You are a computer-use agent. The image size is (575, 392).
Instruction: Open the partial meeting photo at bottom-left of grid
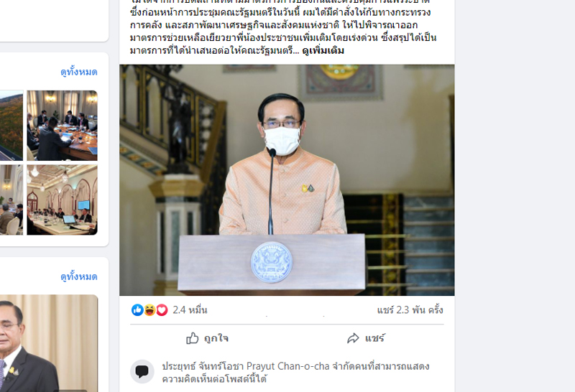tap(11, 200)
